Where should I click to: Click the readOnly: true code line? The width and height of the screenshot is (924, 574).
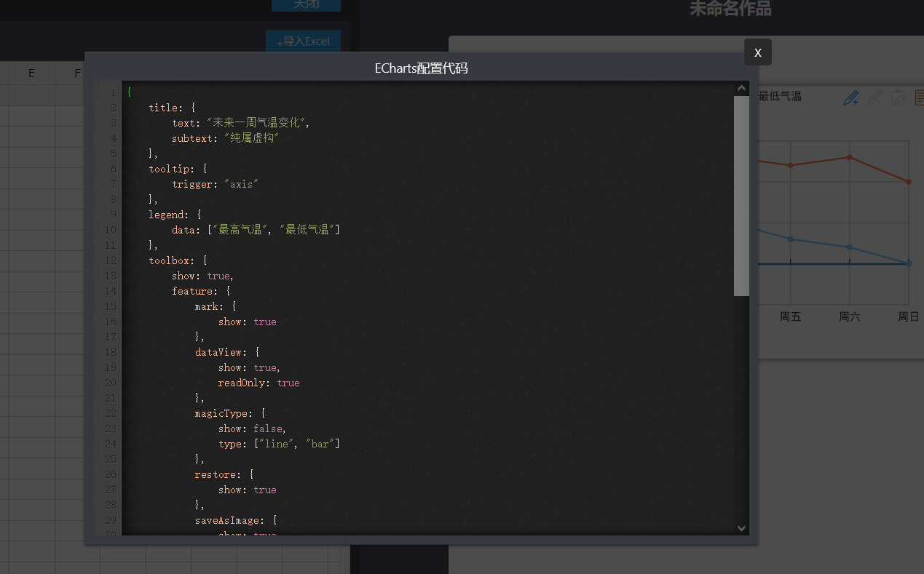258,383
